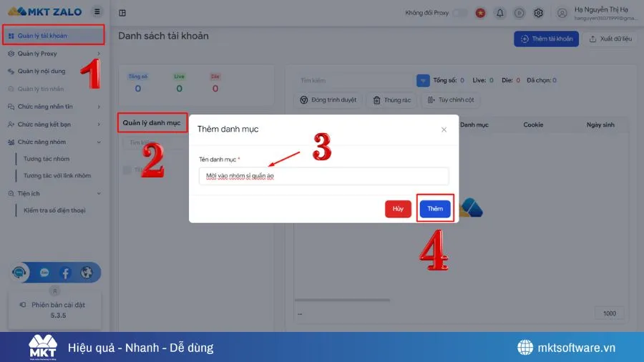
Task: Toggle the Không đổi Proxy switch
Action: (x=459, y=13)
